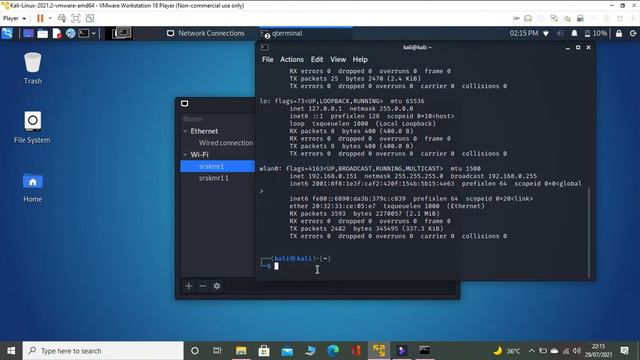Click the qterminal window menu icon
This screenshot has width=640, height=360.
pos(264,47)
